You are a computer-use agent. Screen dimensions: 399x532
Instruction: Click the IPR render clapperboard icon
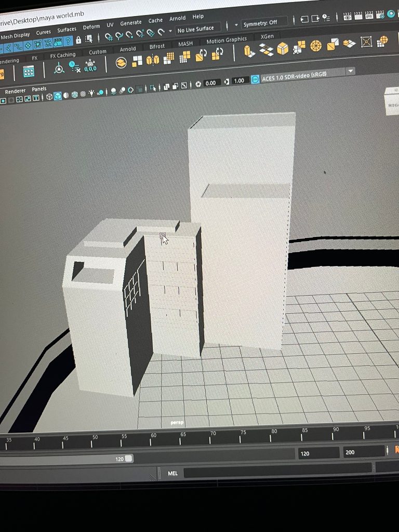(369, 15)
